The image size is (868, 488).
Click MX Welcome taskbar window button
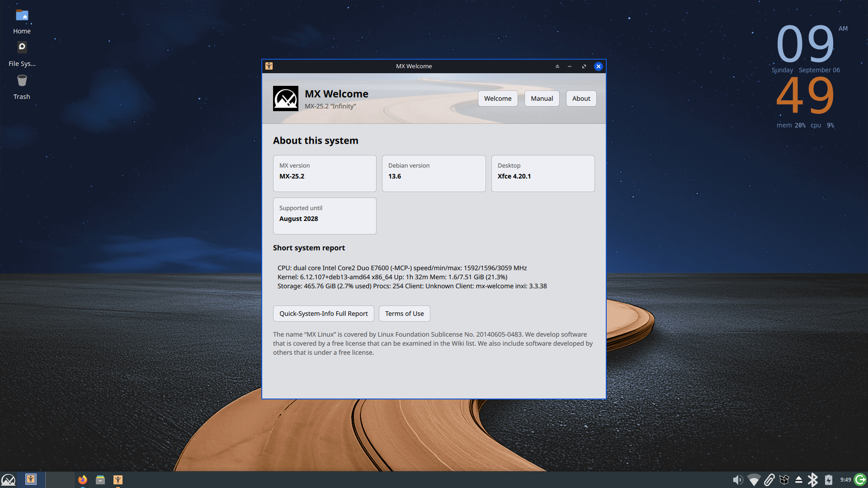point(118,480)
